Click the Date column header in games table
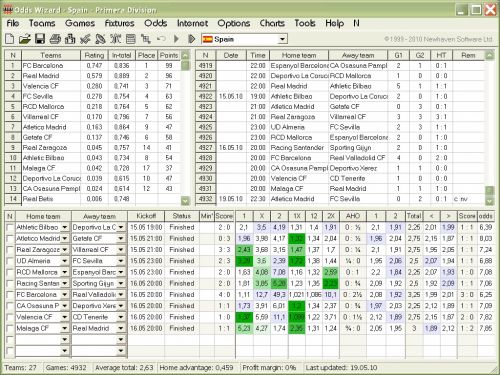This screenshot has width=500, height=375. (x=231, y=55)
